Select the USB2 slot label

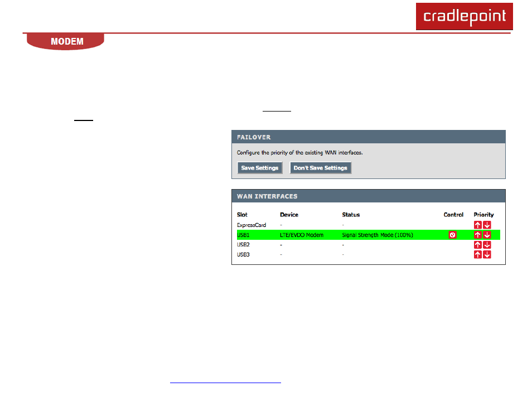243,245
